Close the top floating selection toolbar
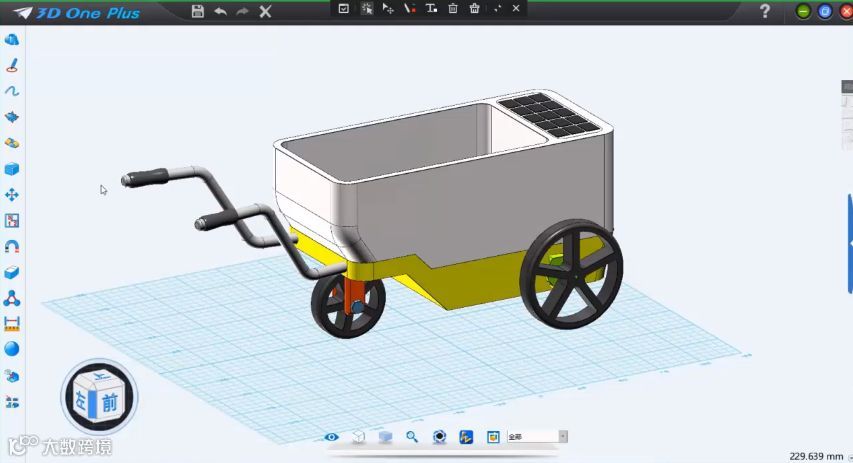The height and width of the screenshot is (463, 853). 516,8
